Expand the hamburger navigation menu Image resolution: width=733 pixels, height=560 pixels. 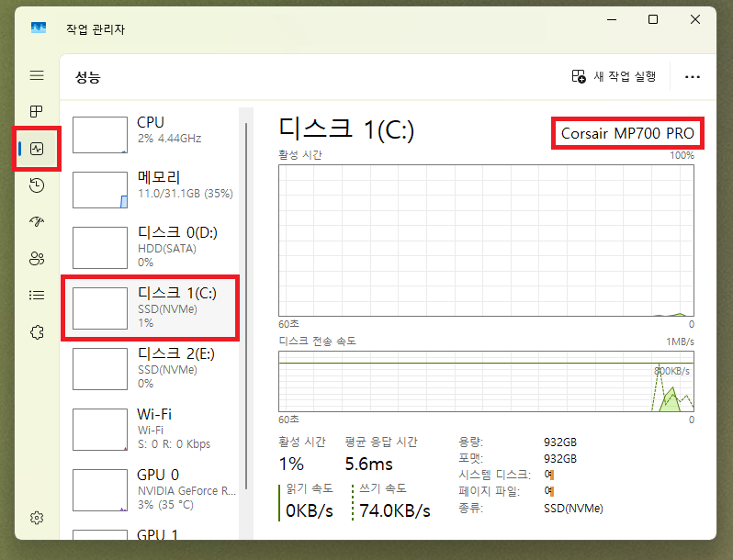37,75
